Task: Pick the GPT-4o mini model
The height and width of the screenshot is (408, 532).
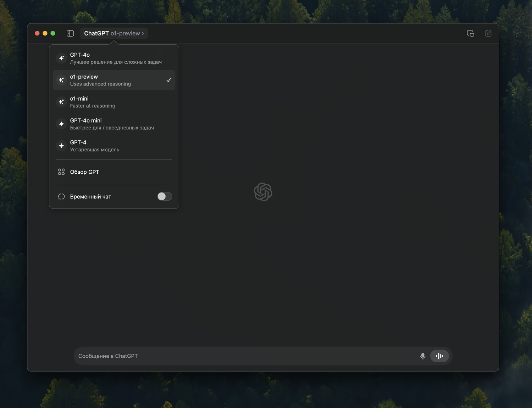Action: point(114,124)
